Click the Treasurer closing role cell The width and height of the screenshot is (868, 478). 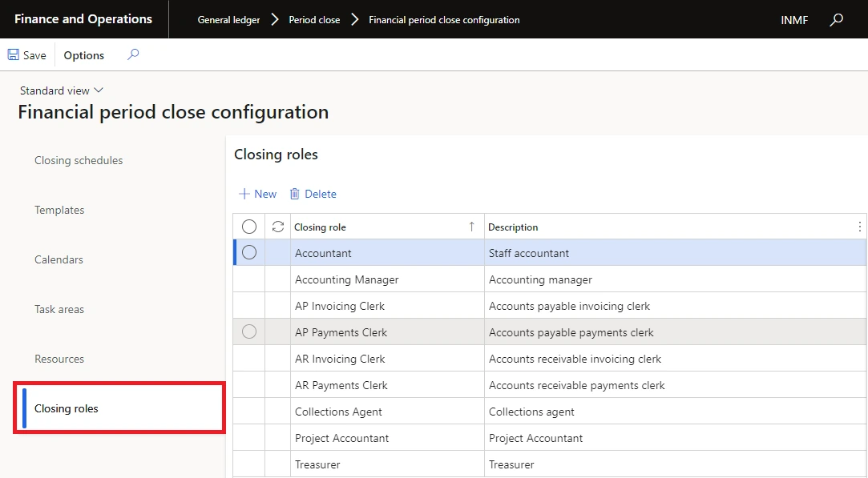pyautogui.click(x=387, y=464)
